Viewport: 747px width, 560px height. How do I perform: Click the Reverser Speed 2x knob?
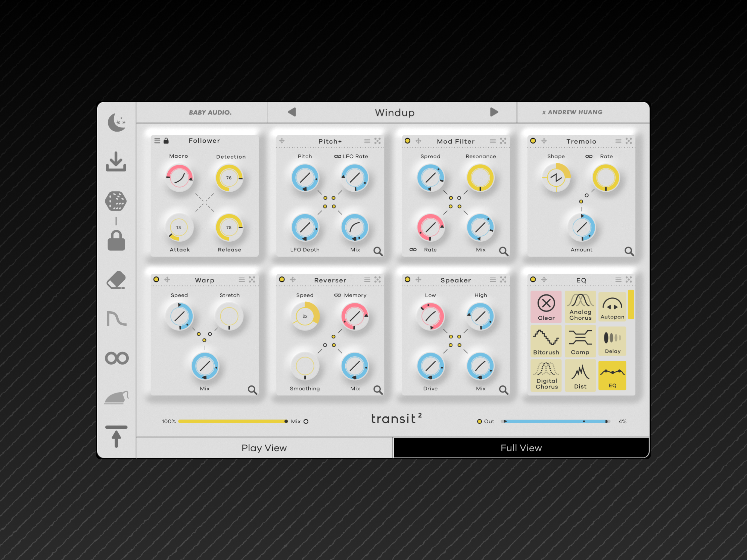pos(305,316)
